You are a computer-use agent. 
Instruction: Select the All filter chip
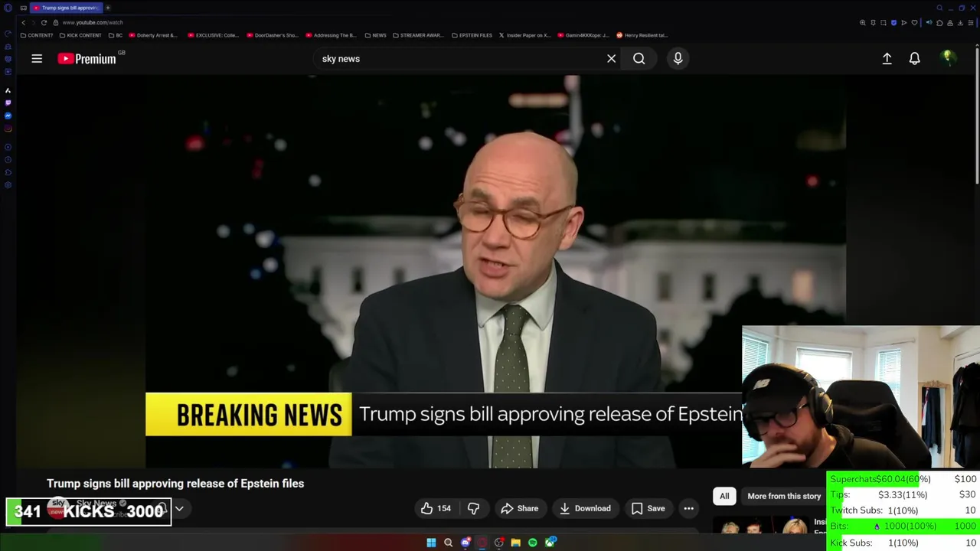click(x=724, y=496)
